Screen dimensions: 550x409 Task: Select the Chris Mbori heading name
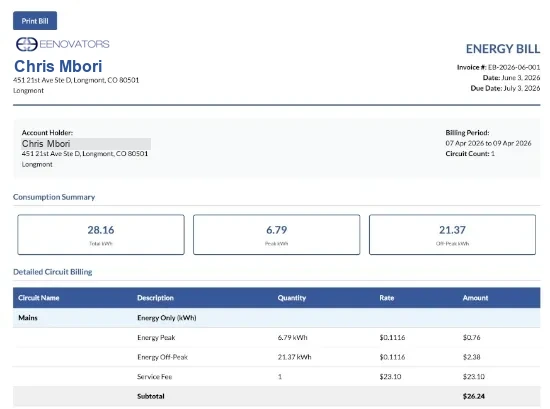(x=58, y=66)
